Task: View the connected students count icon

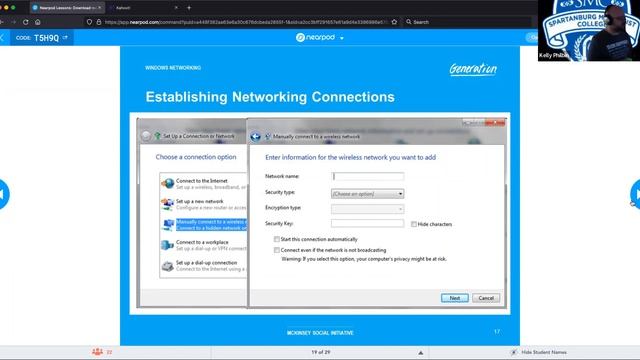Action: [x=98, y=352]
